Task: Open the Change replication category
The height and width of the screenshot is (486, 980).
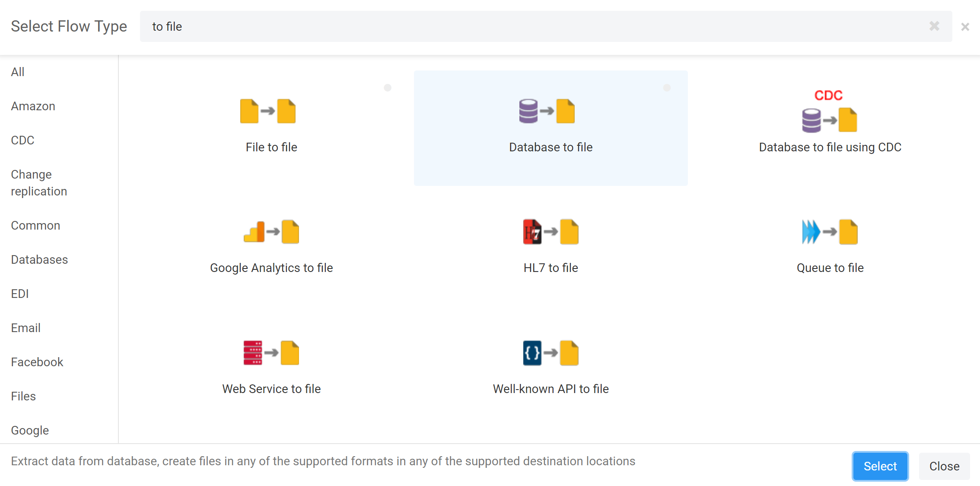Action: point(39,183)
